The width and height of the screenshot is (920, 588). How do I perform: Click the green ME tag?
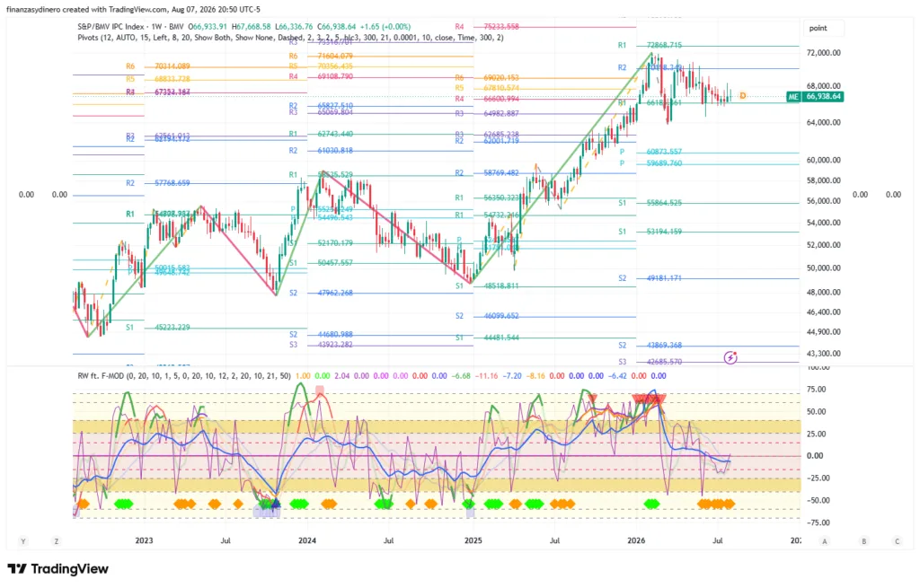793,97
